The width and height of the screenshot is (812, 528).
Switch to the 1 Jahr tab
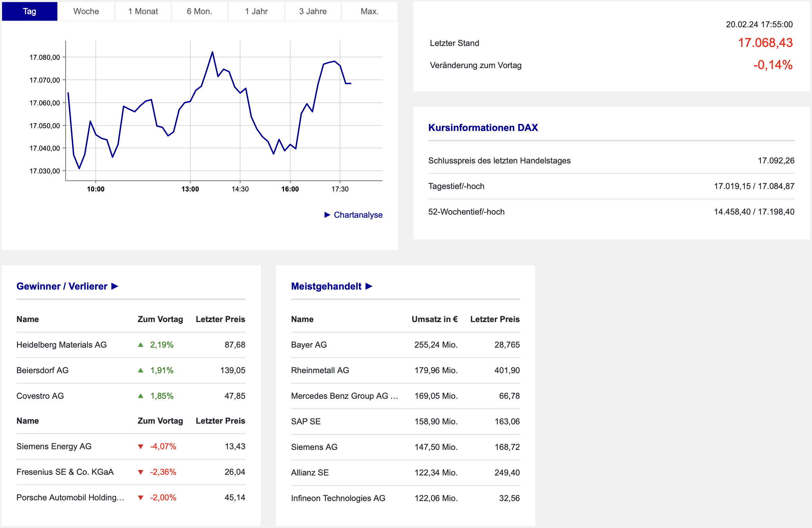click(256, 11)
